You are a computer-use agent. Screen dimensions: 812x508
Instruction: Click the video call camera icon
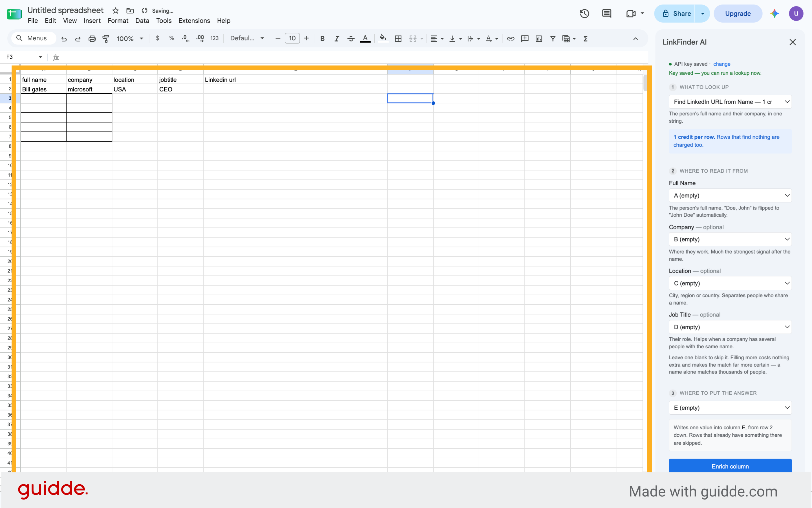click(631, 14)
